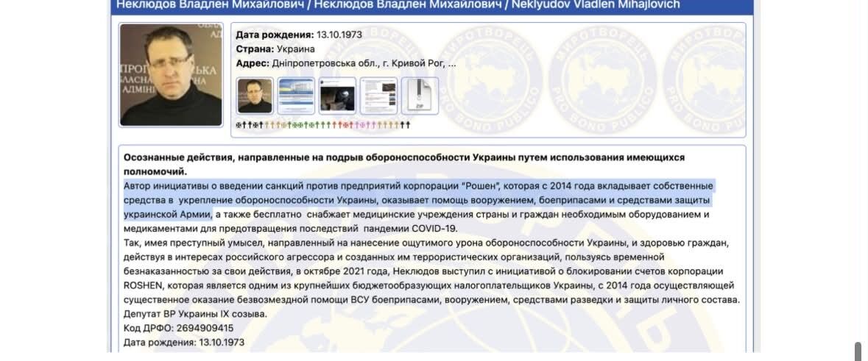Select the 'Депутат ВР Украины IX созыва.' line
This screenshot has height=361, width=868.
coord(195,314)
